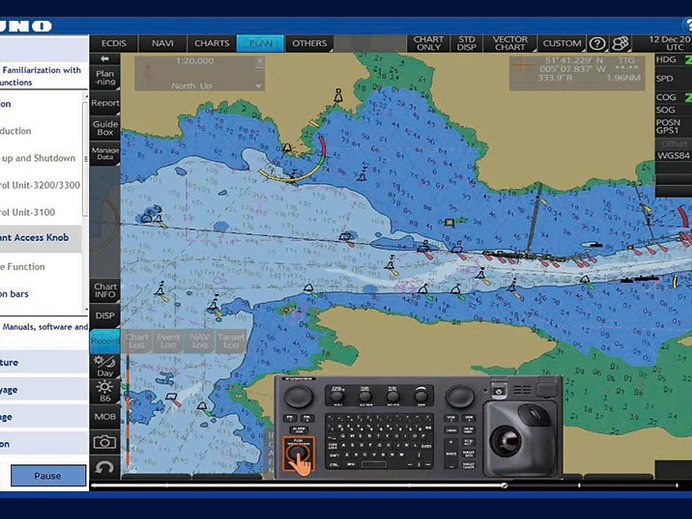
Task: Click the zoom-out minus in scale box
Action: pos(260,68)
